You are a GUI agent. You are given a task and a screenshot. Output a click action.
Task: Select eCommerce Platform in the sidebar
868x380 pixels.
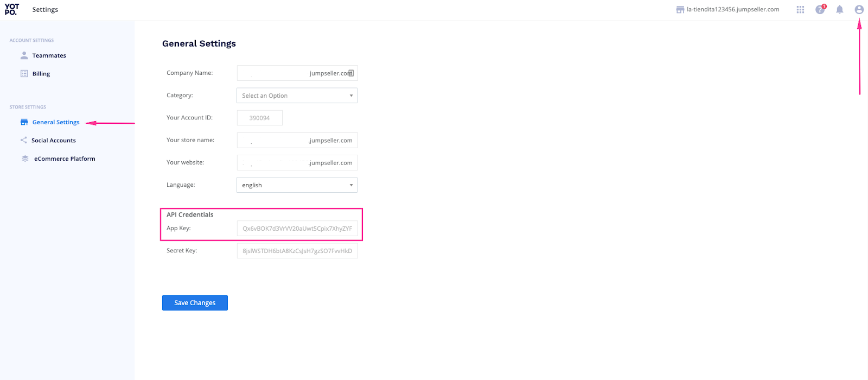(65, 159)
